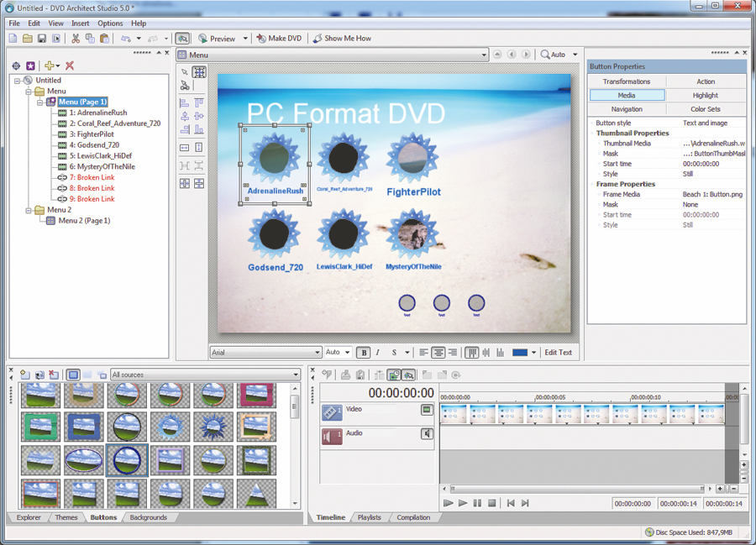
Task: Click the Insert Scene Marker icon above the timeline
Action: tap(326, 375)
